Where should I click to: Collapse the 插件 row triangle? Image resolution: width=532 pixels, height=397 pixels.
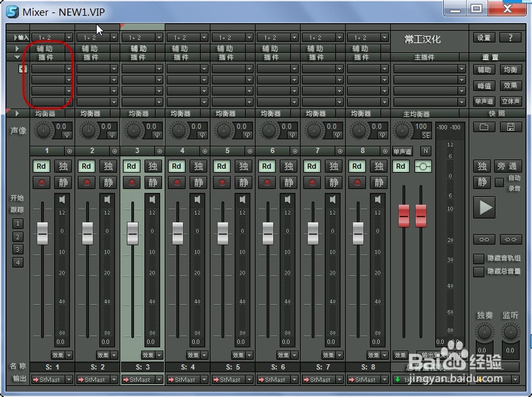coord(17,58)
